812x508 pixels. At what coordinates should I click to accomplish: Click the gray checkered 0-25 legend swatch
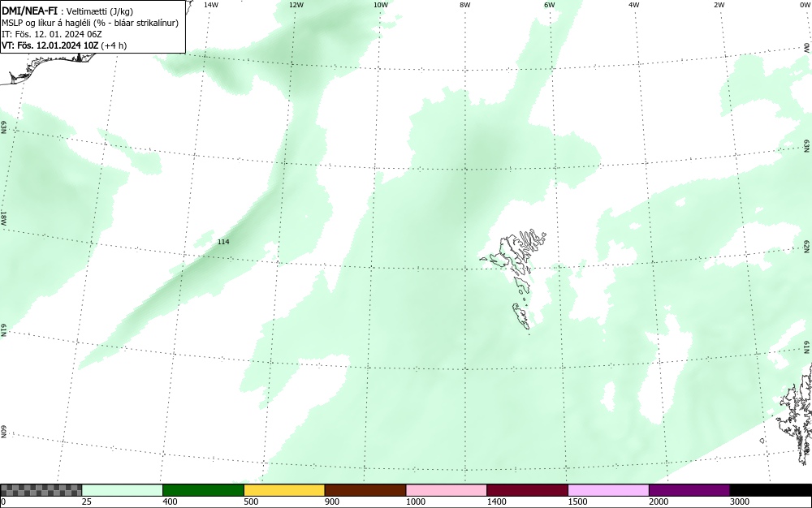41,490
